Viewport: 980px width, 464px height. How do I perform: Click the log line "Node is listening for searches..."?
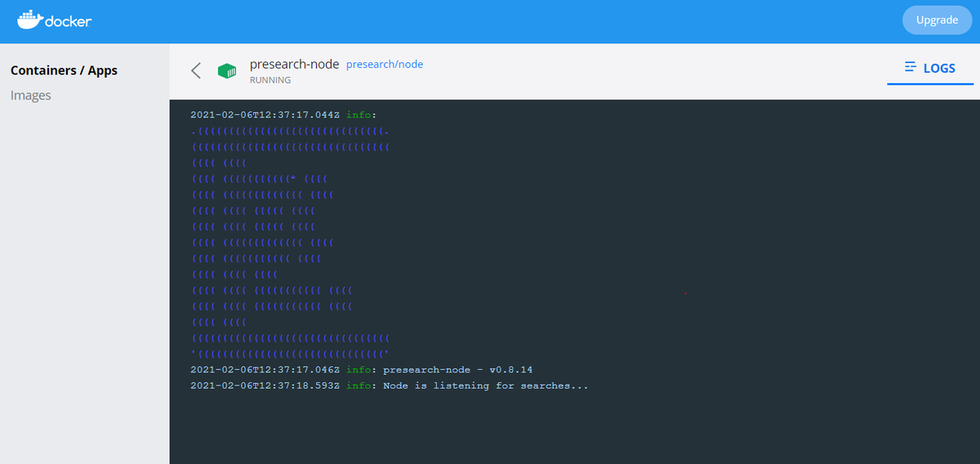coord(485,386)
